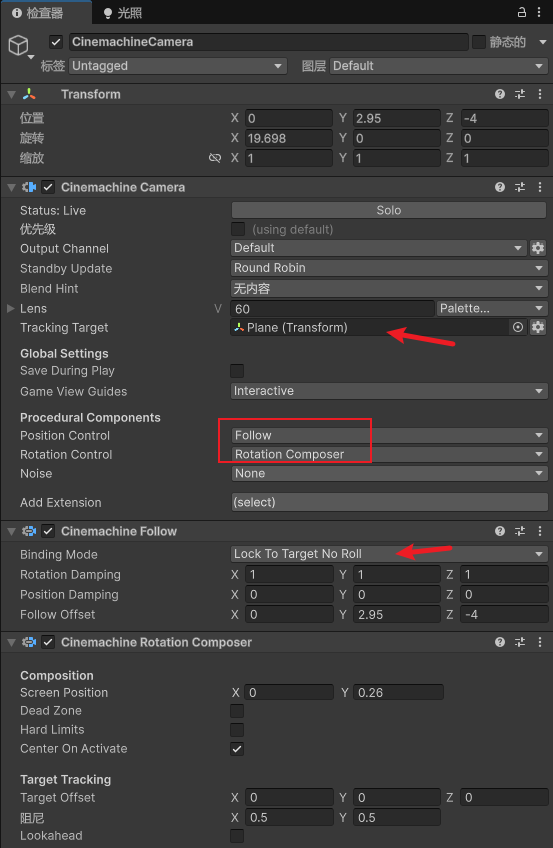Enable the 优先级 priority checkbox
This screenshot has width=553, height=848.
click(x=237, y=229)
